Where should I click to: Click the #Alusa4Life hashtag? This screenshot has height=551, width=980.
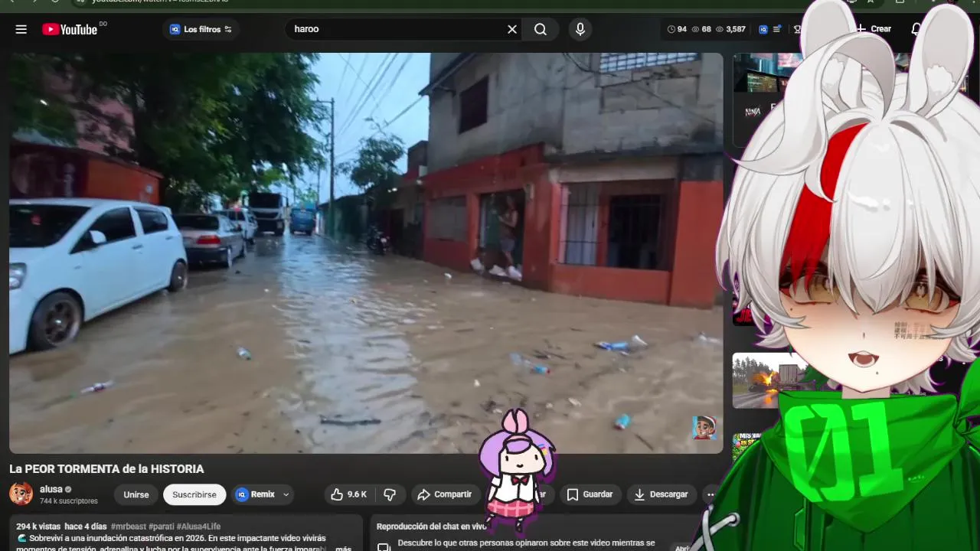(198, 527)
